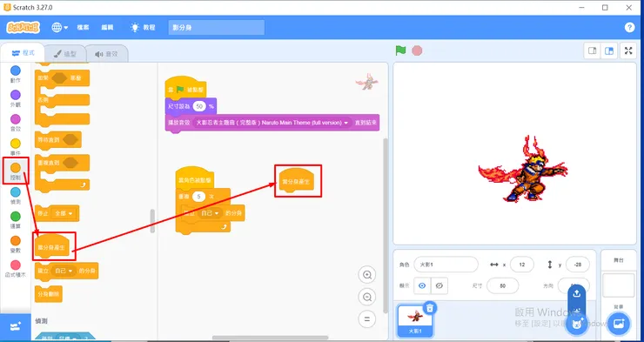
Task: Open the 編輯 menu
Action: pyautogui.click(x=107, y=28)
